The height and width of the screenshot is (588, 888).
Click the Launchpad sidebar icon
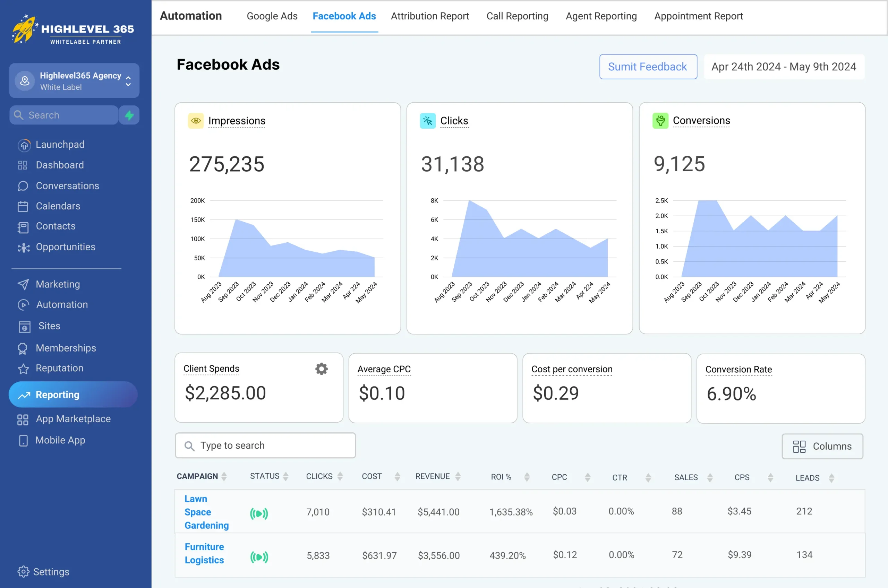(24, 145)
